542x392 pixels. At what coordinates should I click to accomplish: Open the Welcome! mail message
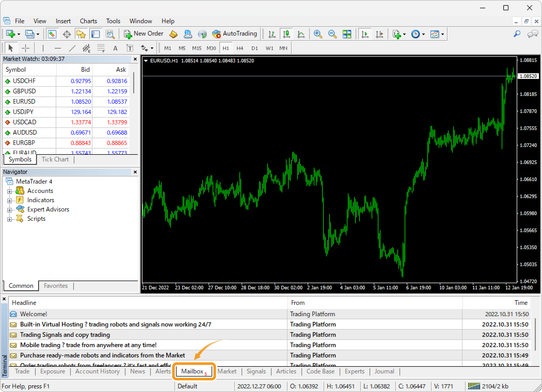34,314
